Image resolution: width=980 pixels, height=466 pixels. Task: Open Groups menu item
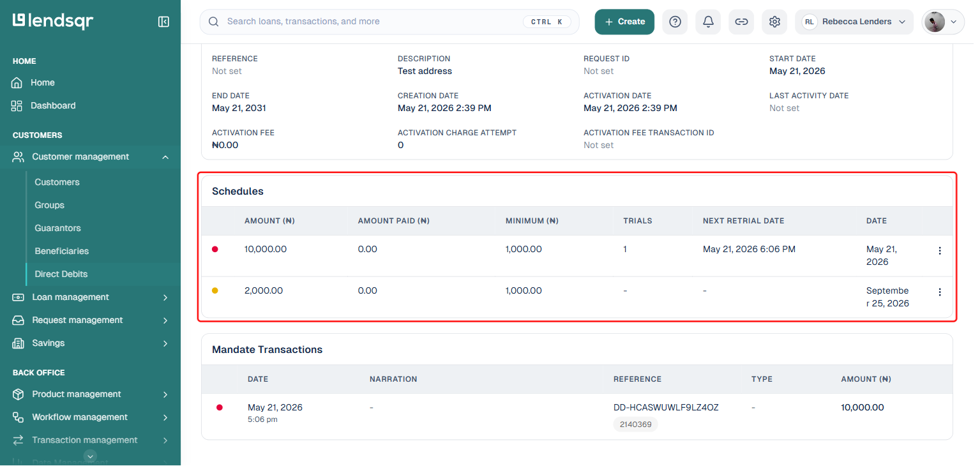coord(49,205)
